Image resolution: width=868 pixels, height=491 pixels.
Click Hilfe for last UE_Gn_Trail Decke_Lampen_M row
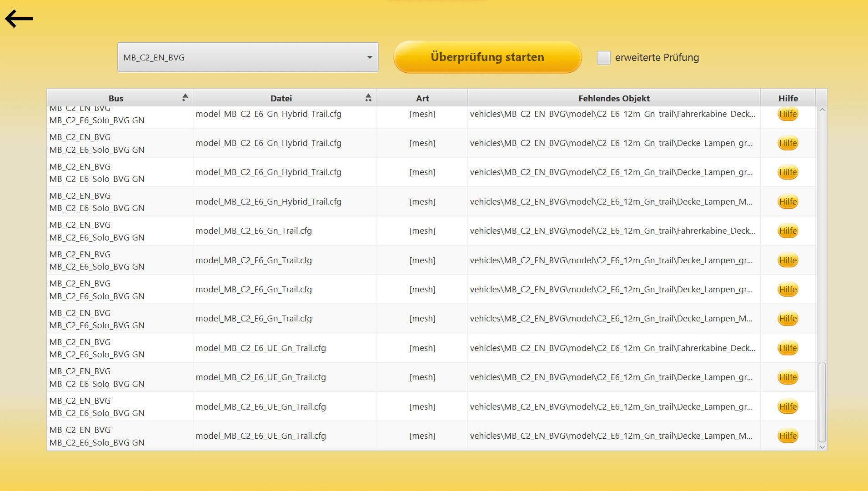[x=788, y=436]
